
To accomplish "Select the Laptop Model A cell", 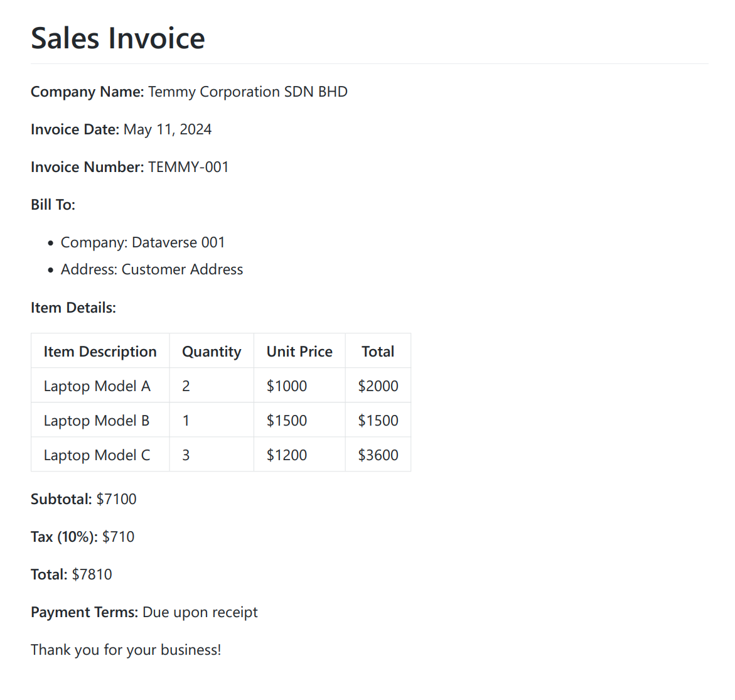I will coord(100,386).
